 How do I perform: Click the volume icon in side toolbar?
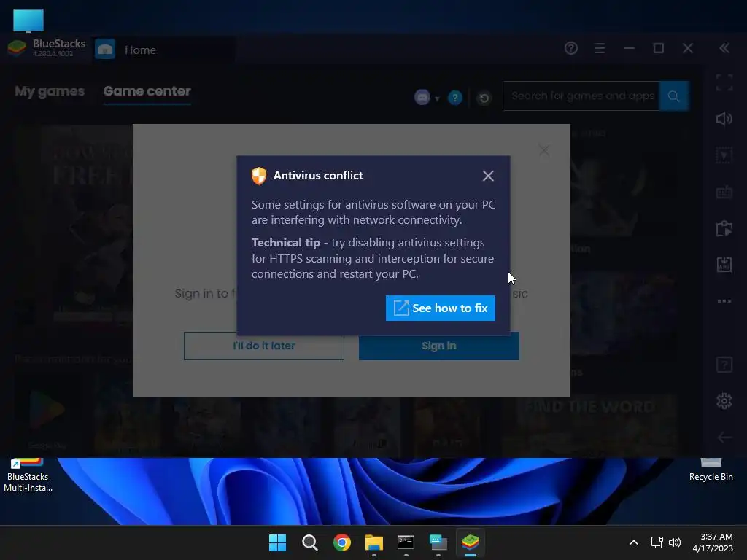[x=724, y=119]
